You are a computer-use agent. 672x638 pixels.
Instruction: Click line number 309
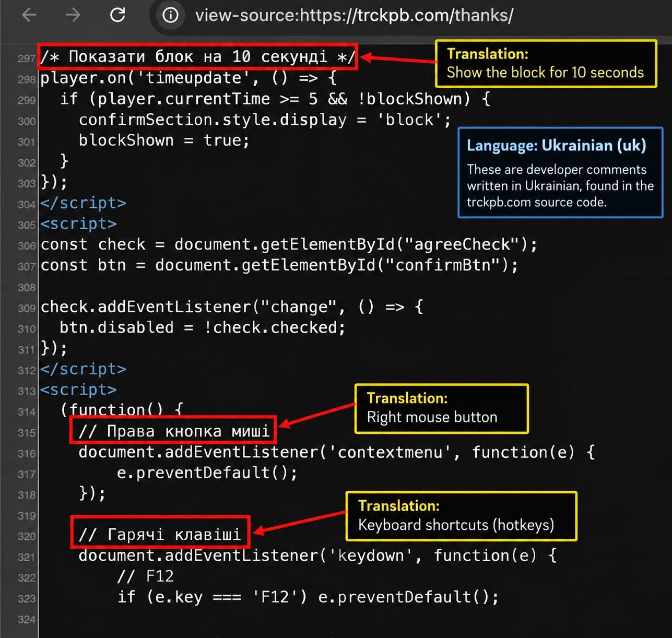pos(27,308)
